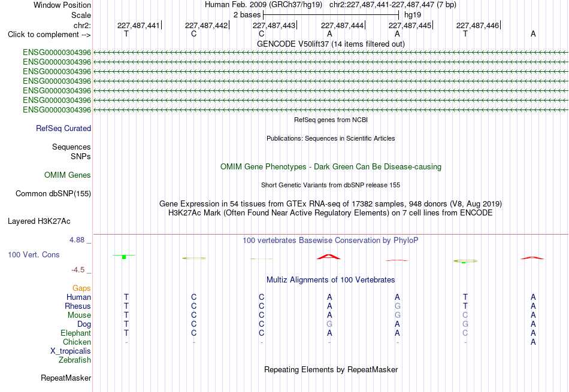Viewport: 569px width, 392px height.
Task: Click the '2 bases' scale label
Action: 247,15
